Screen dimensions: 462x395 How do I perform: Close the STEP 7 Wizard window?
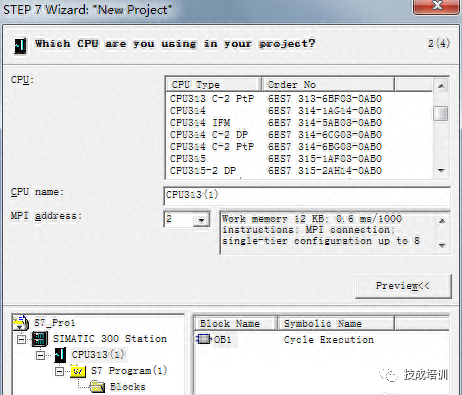click(x=436, y=6)
